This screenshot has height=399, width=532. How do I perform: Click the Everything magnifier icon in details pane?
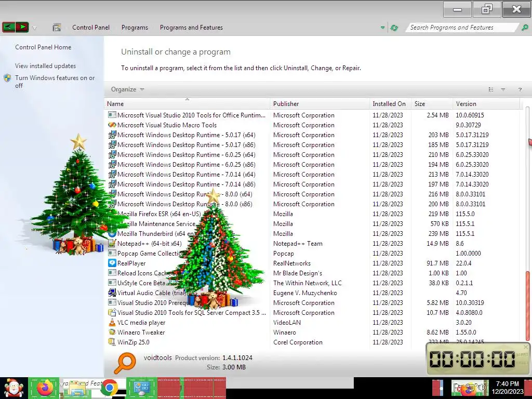point(125,362)
